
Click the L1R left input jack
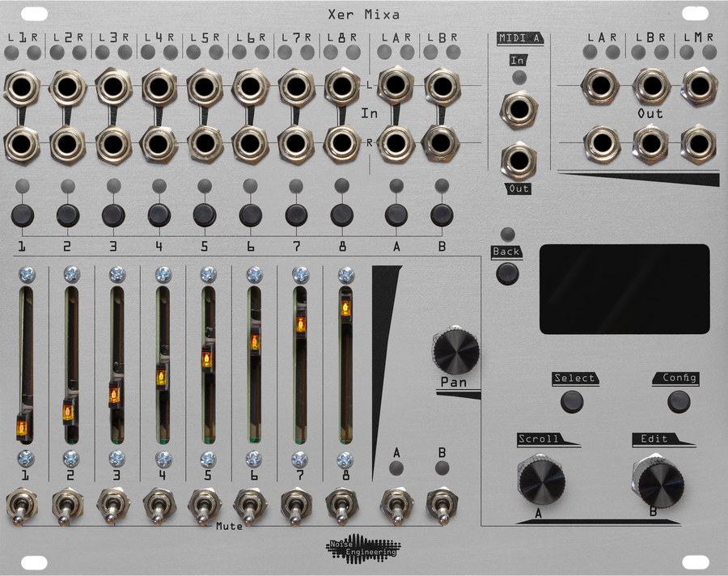pyautogui.click(x=23, y=85)
